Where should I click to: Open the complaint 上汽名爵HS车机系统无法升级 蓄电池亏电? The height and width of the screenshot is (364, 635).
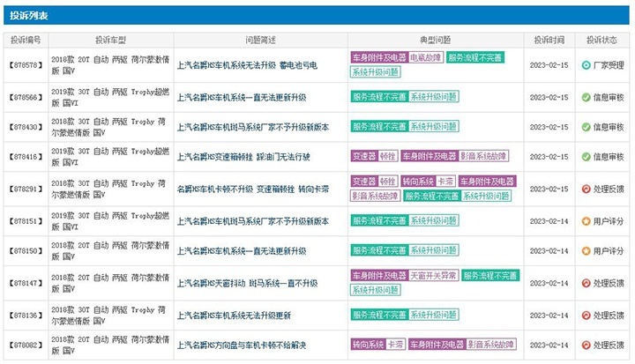tap(247, 65)
